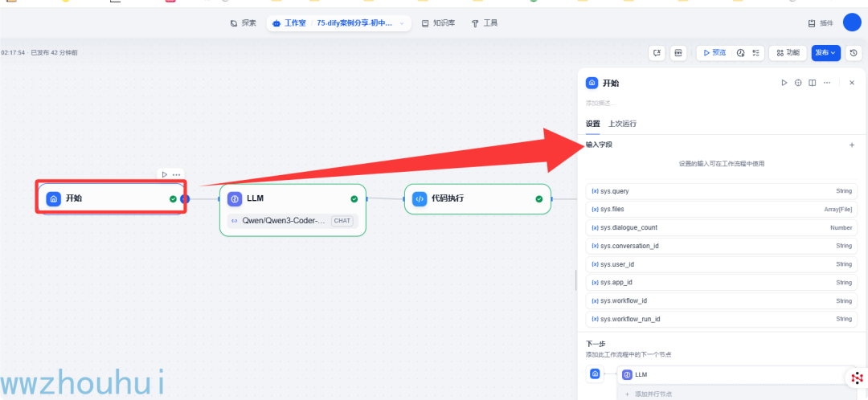Click the sys.user_id variable row

point(721,264)
